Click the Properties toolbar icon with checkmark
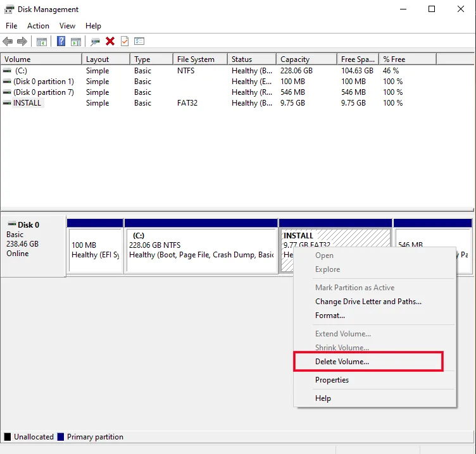The width and height of the screenshot is (476, 454). tap(125, 42)
